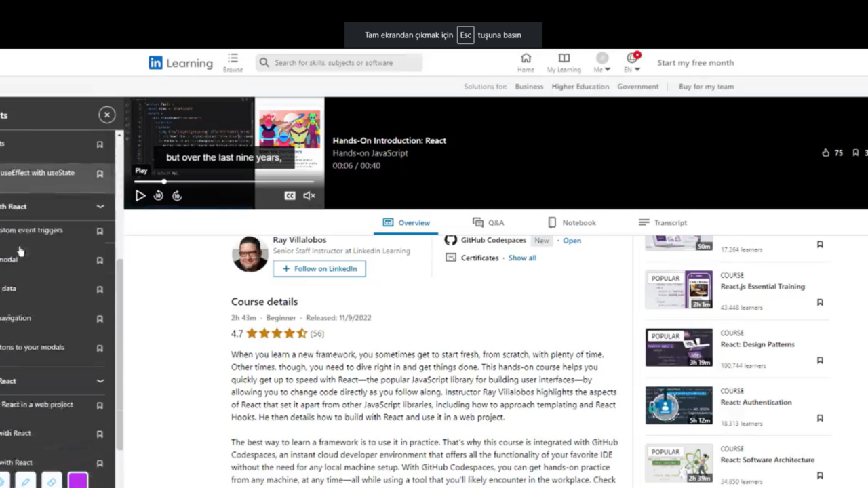Go to Home in top navigation
This screenshot has width=868, height=488.
(526, 62)
